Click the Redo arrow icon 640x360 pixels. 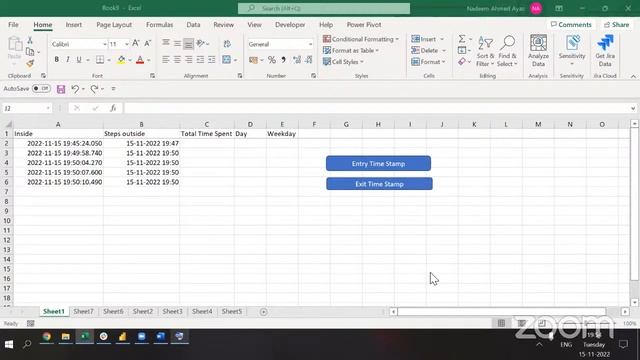pyautogui.click(x=94, y=89)
